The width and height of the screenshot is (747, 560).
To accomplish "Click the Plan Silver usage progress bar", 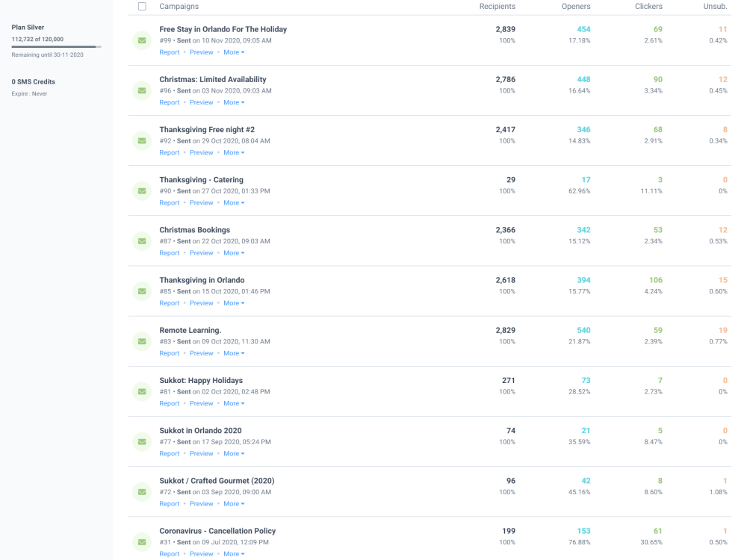I will click(57, 47).
